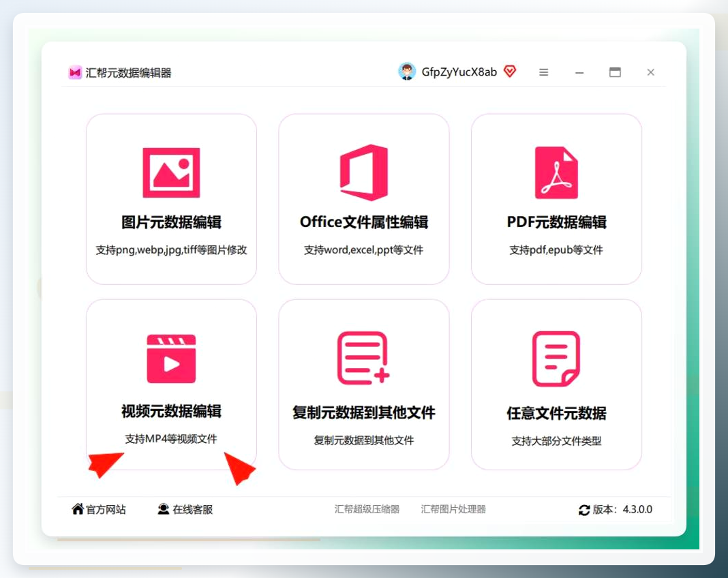
Task: Launch the video metadata editing icon
Action: pyautogui.click(x=171, y=359)
